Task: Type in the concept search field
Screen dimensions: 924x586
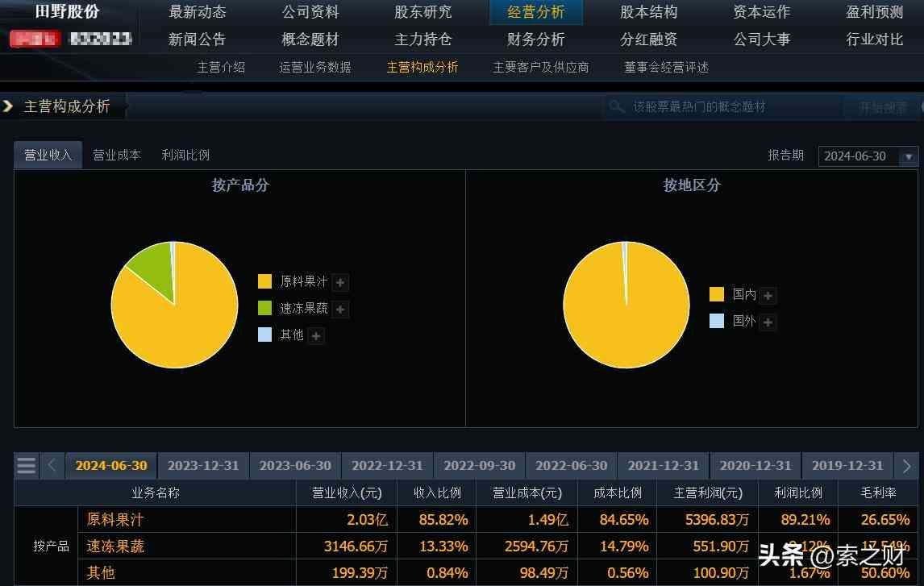Action: point(726,106)
